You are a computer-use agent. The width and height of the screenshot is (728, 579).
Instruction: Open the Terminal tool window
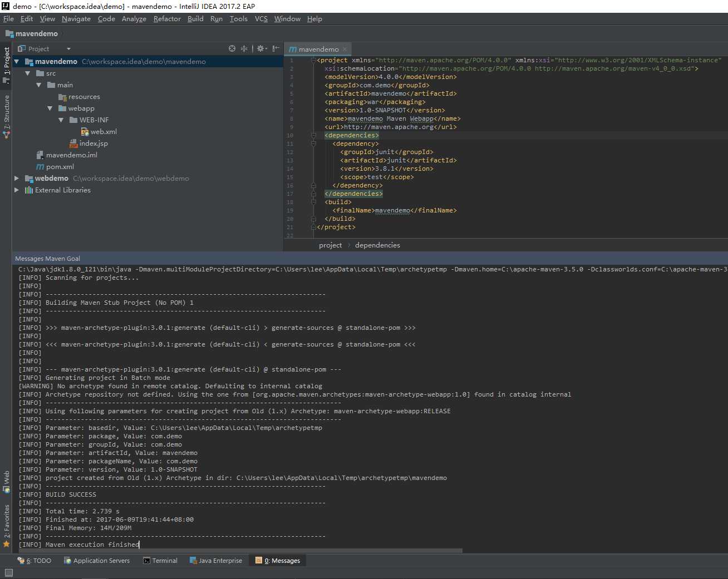click(160, 561)
